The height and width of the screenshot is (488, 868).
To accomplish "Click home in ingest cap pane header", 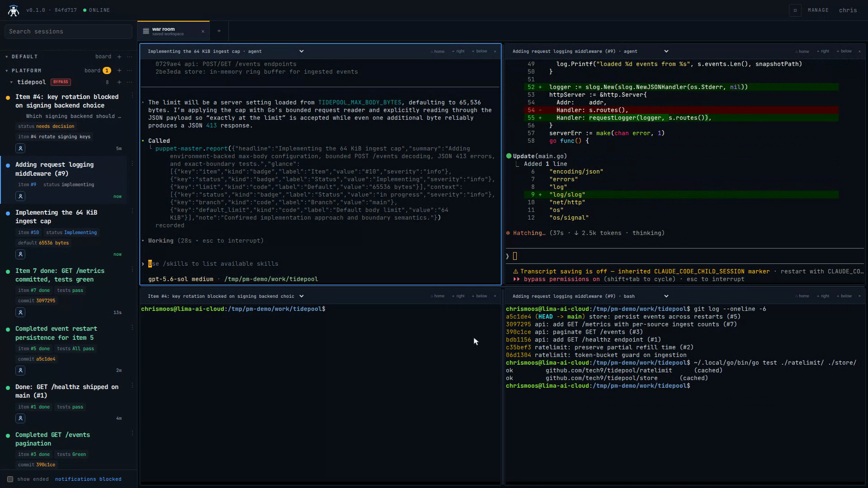I will pyautogui.click(x=438, y=52).
